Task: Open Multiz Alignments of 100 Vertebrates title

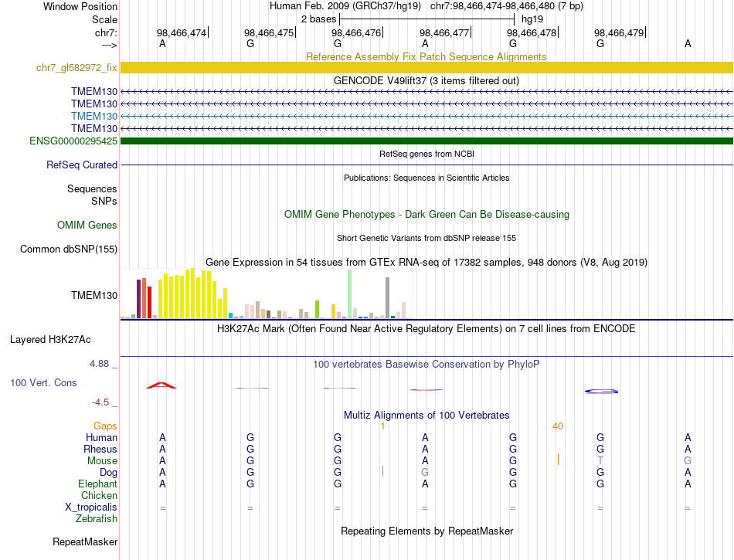Action: pyautogui.click(x=426, y=415)
